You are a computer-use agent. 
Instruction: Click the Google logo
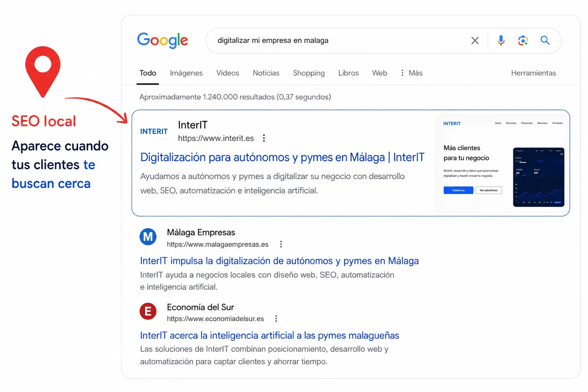click(163, 40)
